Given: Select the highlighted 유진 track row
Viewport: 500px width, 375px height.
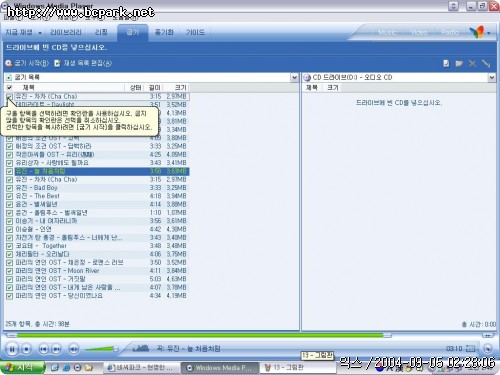Looking at the screenshot, I should tap(102, 171).
